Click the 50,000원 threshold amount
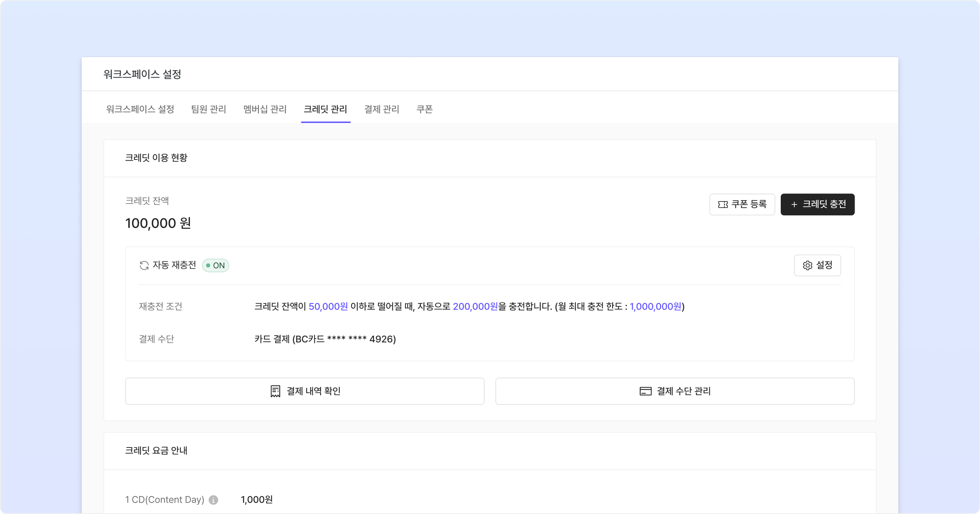The width and height of the screenshot is (980, 514). [328, 306]
